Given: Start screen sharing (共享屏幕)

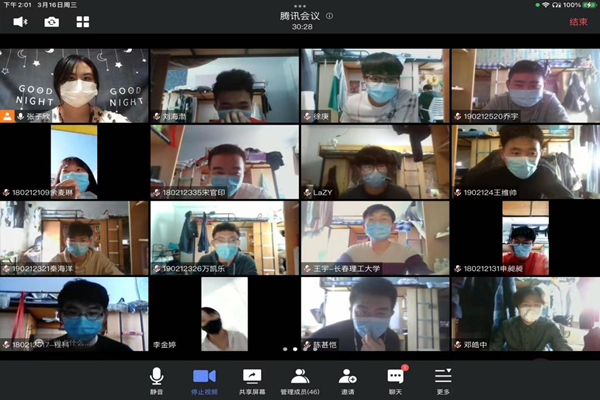Looking at the screenshot, I should pos(251,379).
